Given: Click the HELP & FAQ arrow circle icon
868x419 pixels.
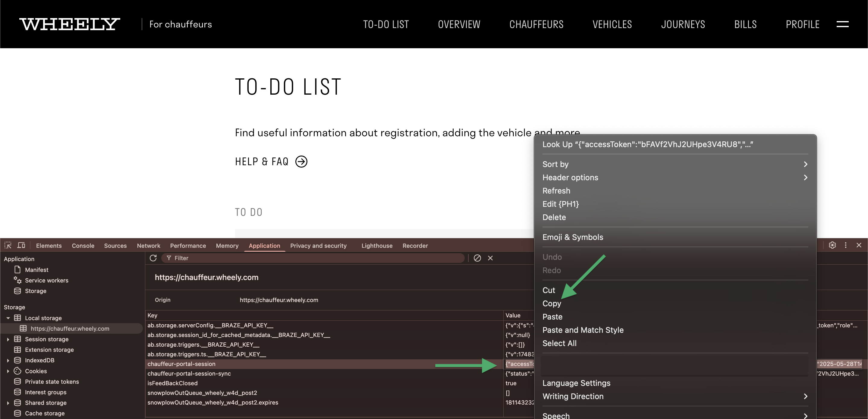Looking at the screenshot, I should [x=301, y=162].
